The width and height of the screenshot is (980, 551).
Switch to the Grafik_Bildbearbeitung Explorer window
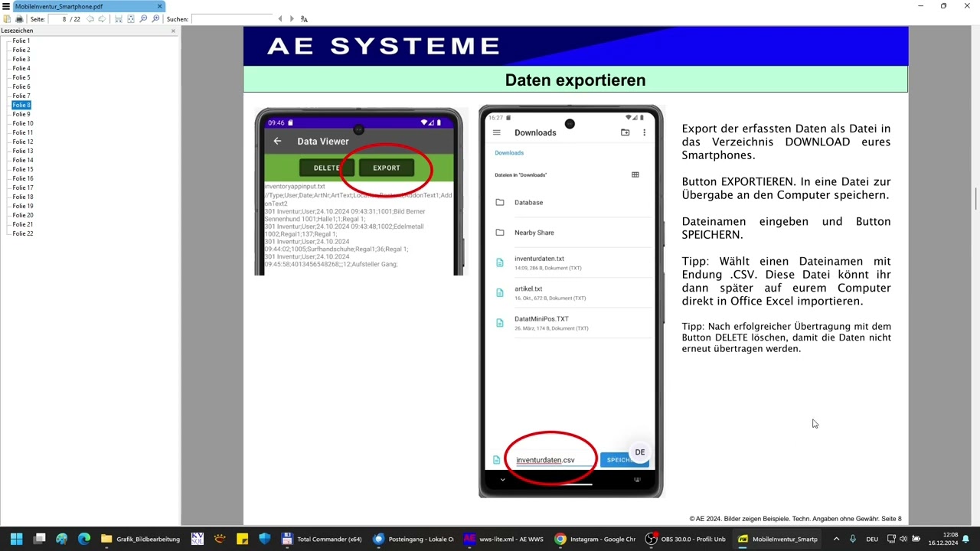(x=141, y=539)
